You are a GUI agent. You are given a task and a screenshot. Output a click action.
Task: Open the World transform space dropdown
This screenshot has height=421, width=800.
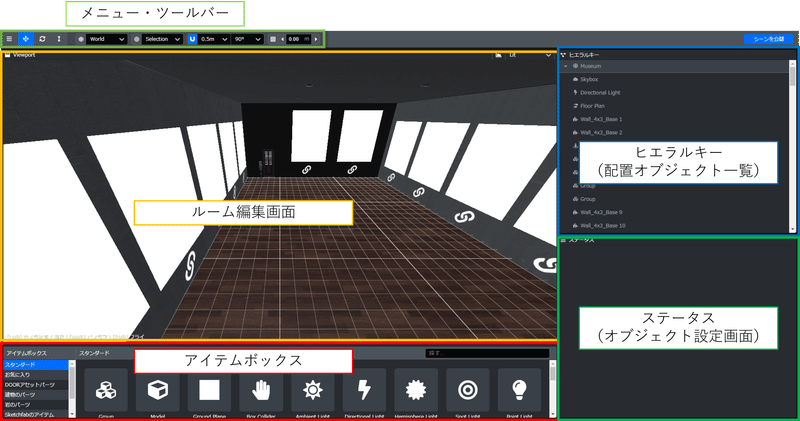(107, 39)
